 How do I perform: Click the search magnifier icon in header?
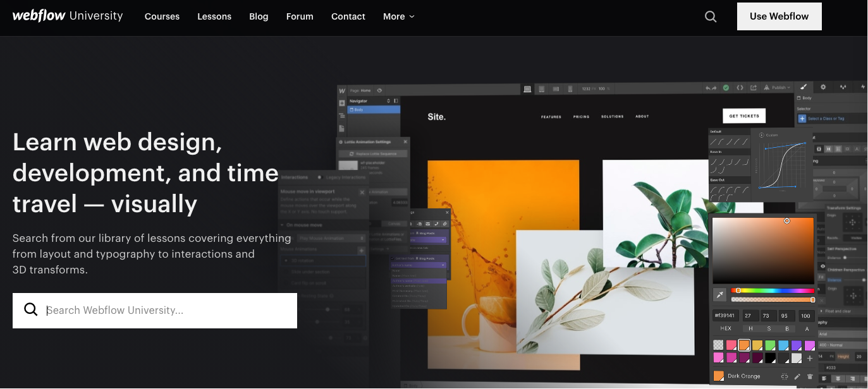[711, 17]
